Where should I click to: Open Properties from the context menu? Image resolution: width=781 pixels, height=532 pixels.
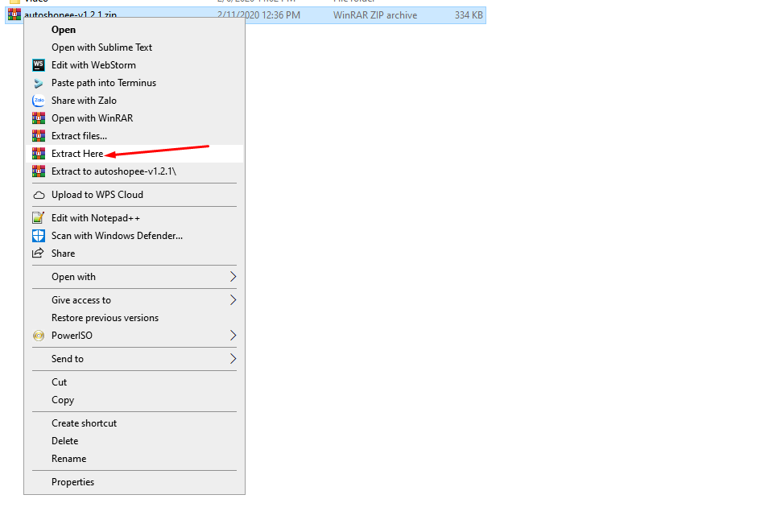click(x=134, y=482)
